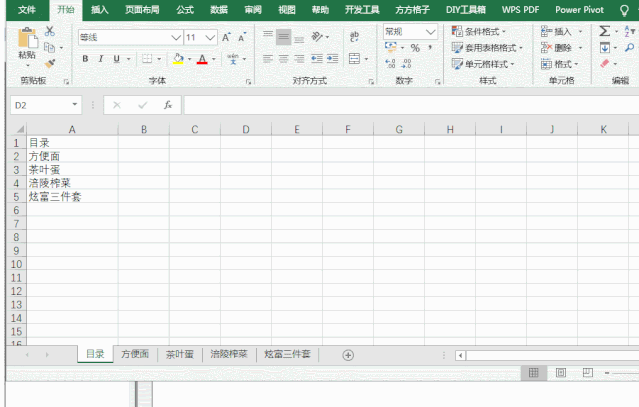Click inside the formula bar
Image resolution: width=639 pixels, height=407 pixels.
[411, 106]
